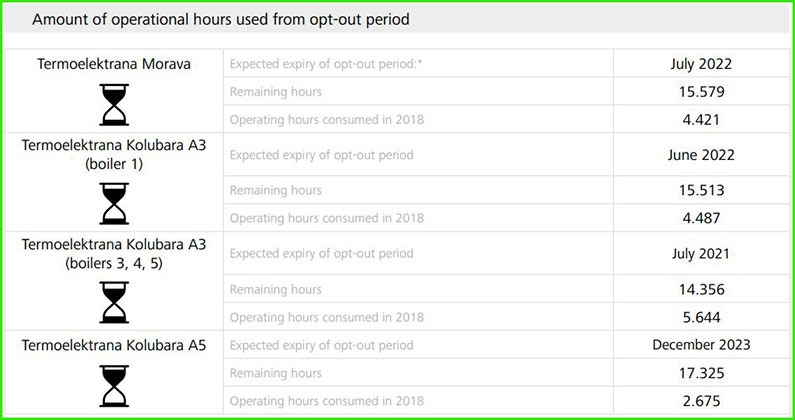Screen dimensions: 795x420
Task: Click the 4.421 operating hours value
Action: pyautogui.click(x=701, y=120)
